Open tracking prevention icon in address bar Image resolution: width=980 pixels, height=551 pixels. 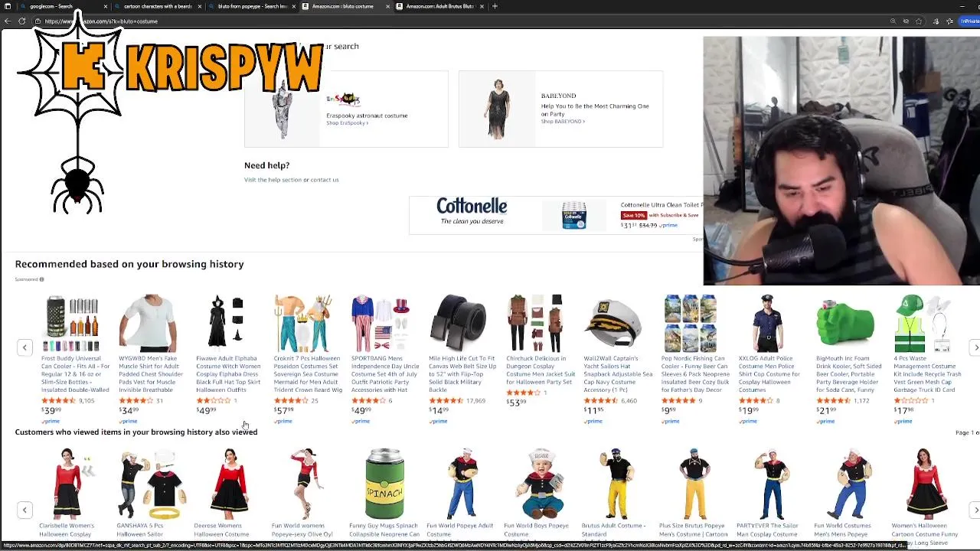click(906, 21)
